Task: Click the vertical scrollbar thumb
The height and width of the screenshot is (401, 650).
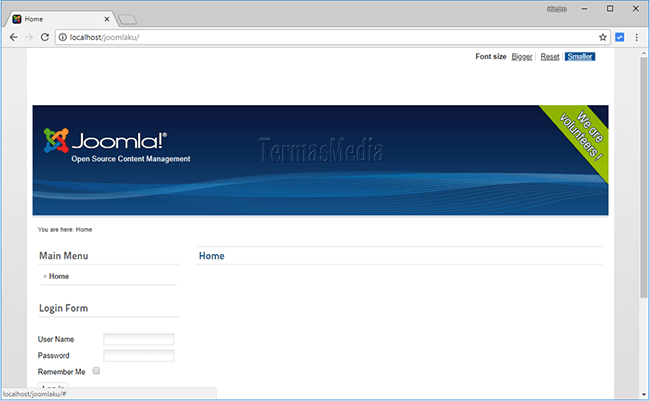Action: [643, 177]
